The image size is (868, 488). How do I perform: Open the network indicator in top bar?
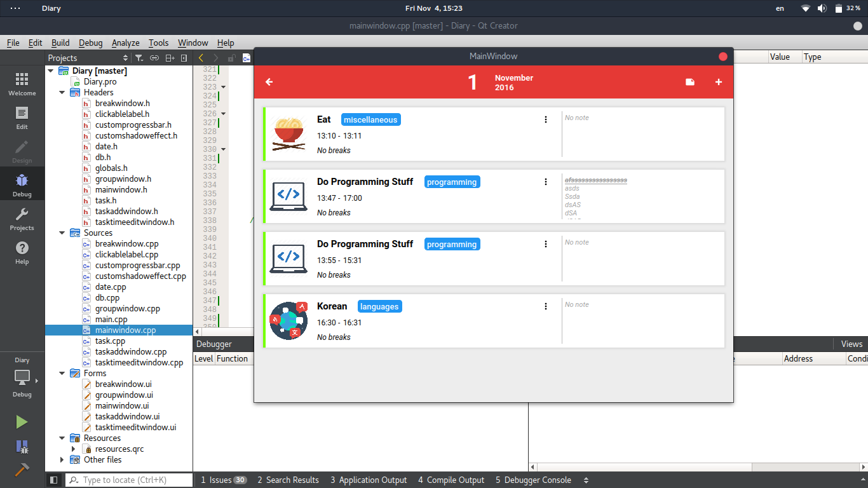click(806, 8)
